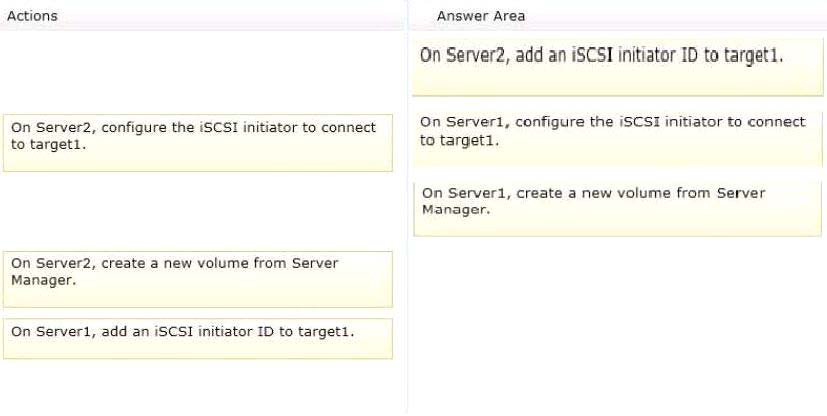The image size is (827, 416).
Task: Click the header strip right of the Answer Area label
Action: point(675,16)
